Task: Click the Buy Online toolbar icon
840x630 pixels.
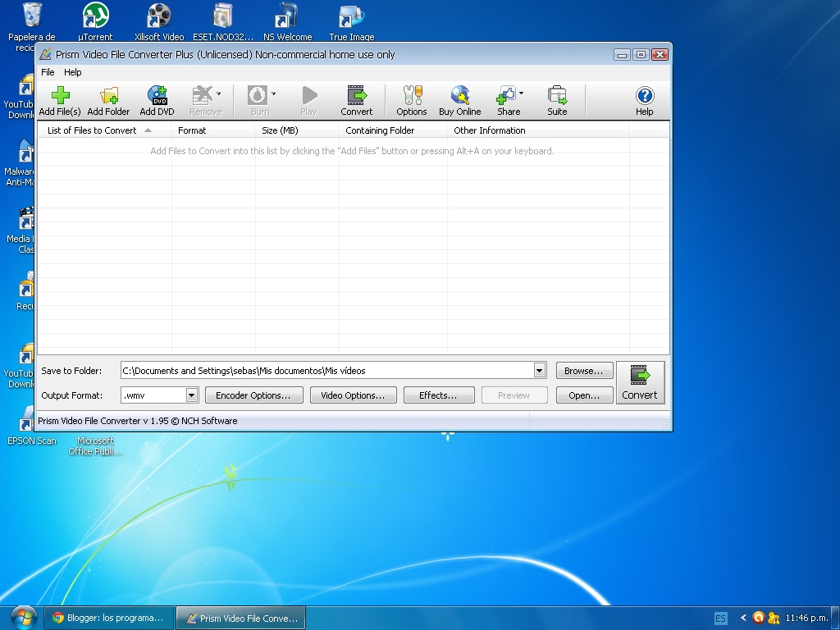Action: [x=459, y=101]
